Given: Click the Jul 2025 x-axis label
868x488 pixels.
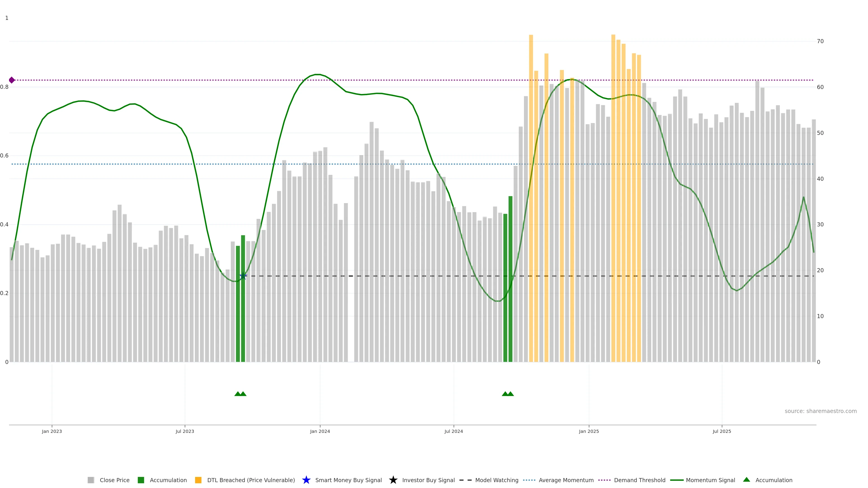Looking at the screenshot, I should (x=722, y=432).
